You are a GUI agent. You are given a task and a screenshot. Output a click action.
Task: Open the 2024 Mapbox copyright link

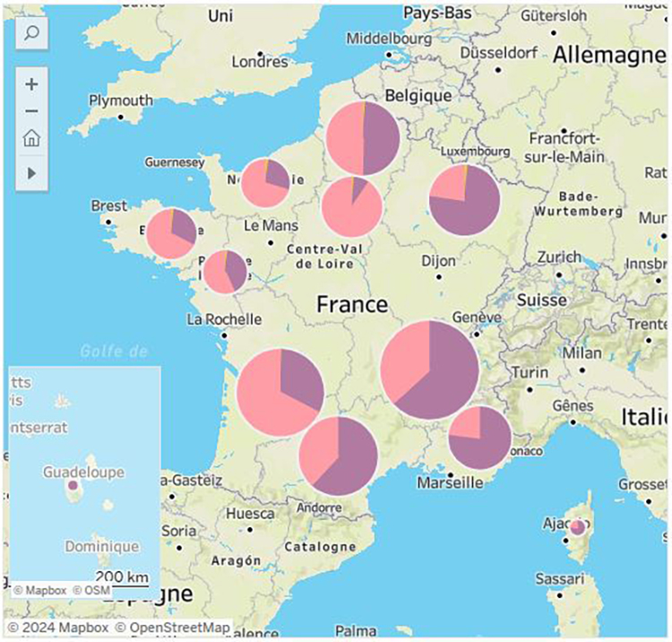(x=58, y=628)
